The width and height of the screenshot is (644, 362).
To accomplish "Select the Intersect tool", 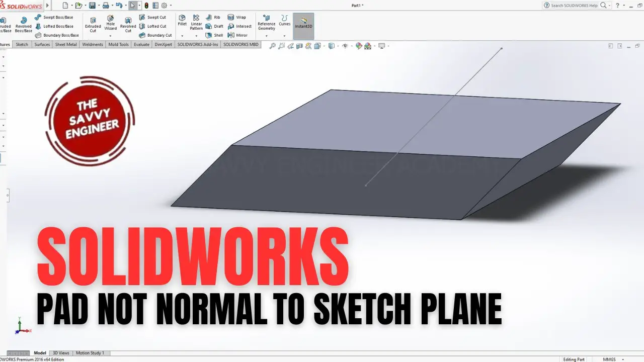I will (x=239, y=26).
